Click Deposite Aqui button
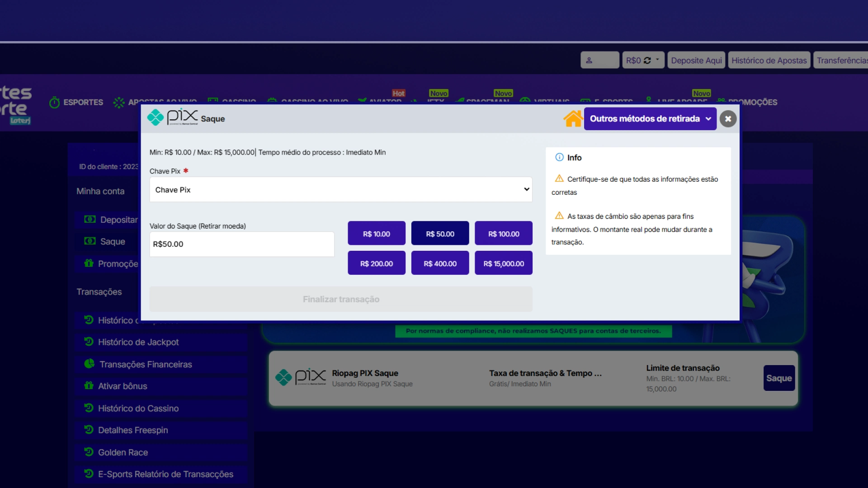868x488 pixels. pyautogui.click(x=696, y=60)
